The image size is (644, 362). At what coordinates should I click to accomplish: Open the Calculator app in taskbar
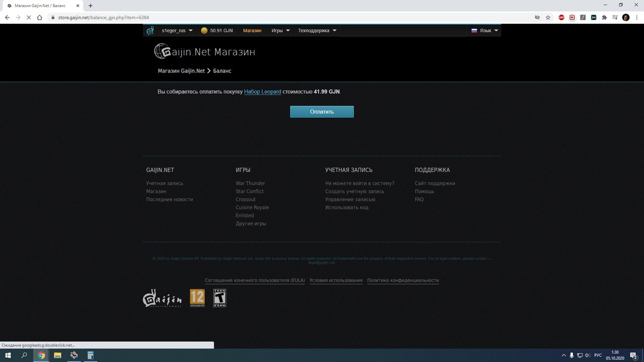[x=91, y=355]
